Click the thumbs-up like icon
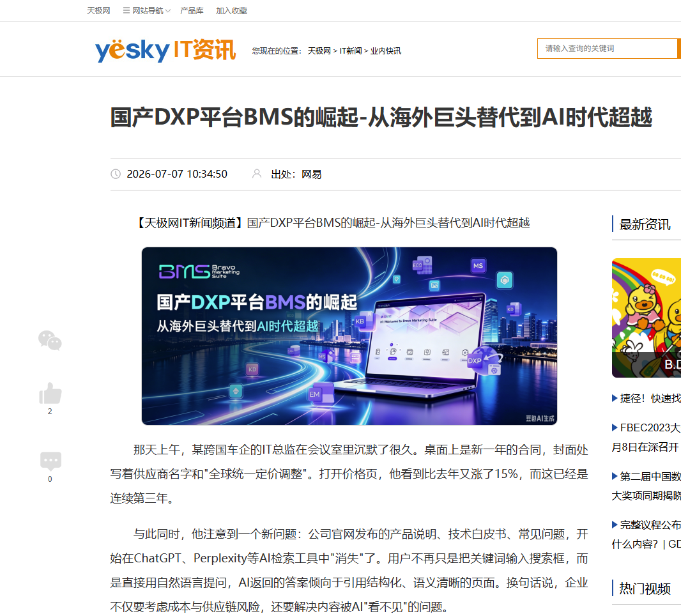Viewport: 681px width, 616px height. 50,393
